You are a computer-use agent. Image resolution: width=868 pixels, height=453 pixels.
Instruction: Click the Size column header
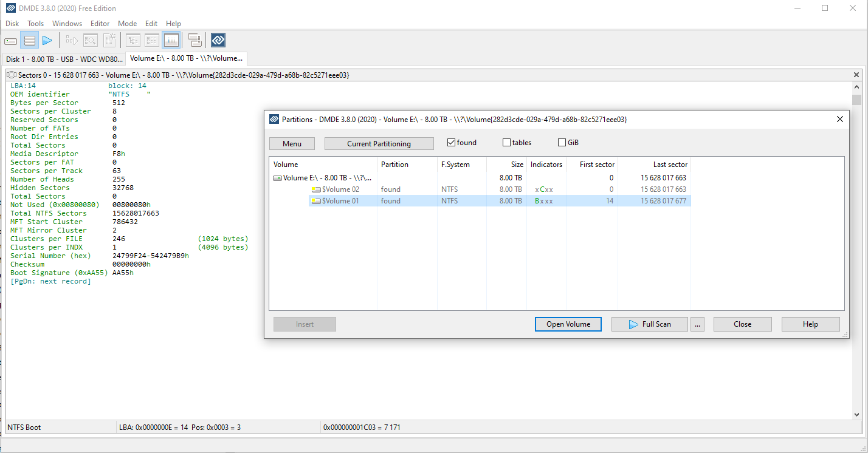[x=506, y=165]
